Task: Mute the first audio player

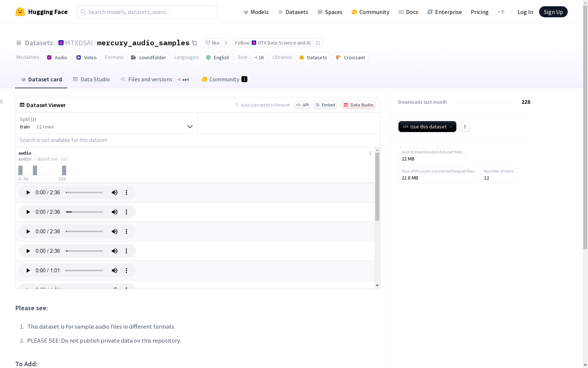Action: (x=115, y=192)
